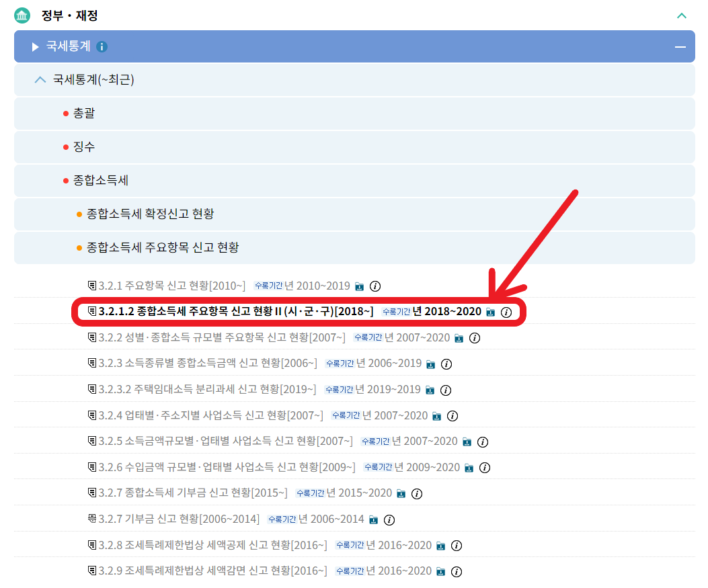The image size is (708, 588).
Task: Click the table icon before 3.2.7 기부금[2006~2014]
Action: point(91,519)
